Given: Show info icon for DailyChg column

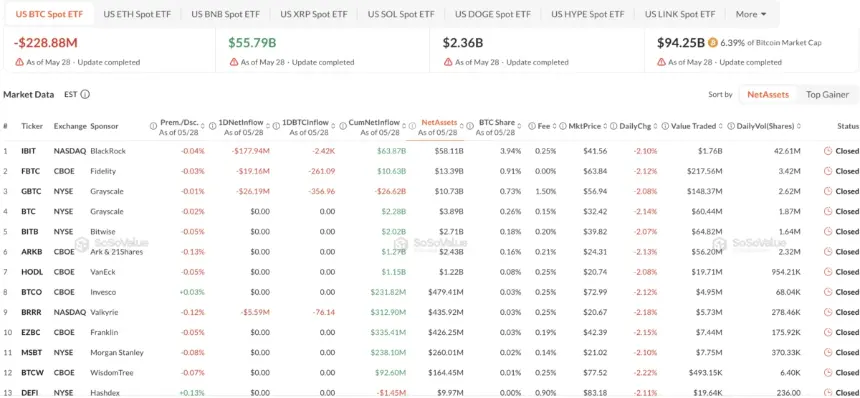Looking at the screenshot, I should pyautogui.click(x=614, y=126).
